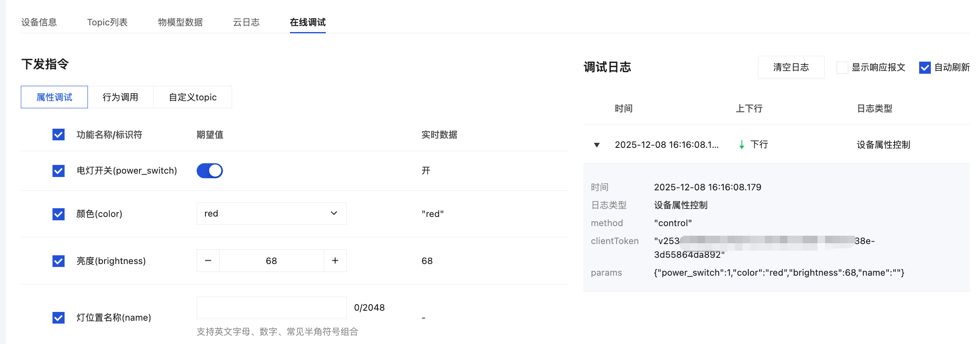Click the minus icon for brightness

click(208, 261)
